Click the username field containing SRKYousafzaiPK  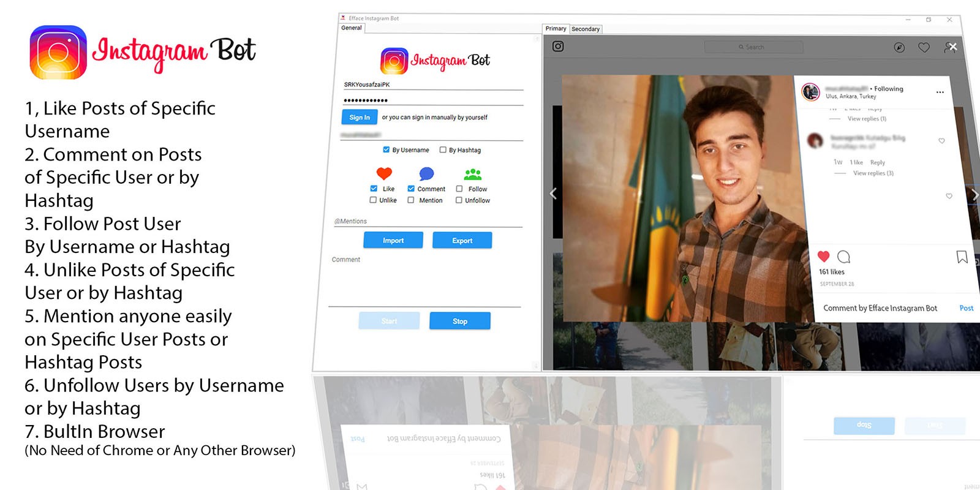click(433, 85)
